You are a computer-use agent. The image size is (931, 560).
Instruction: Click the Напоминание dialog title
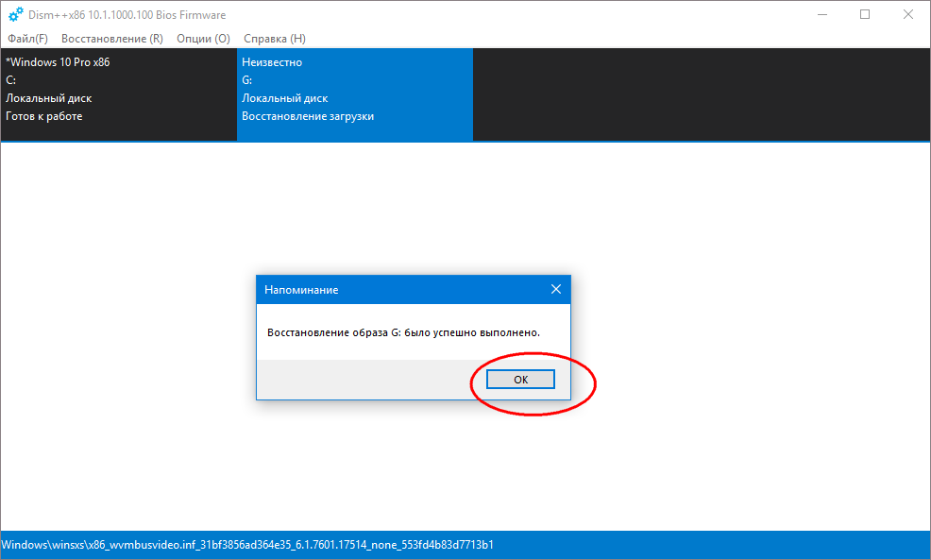[x=301, y=290]
